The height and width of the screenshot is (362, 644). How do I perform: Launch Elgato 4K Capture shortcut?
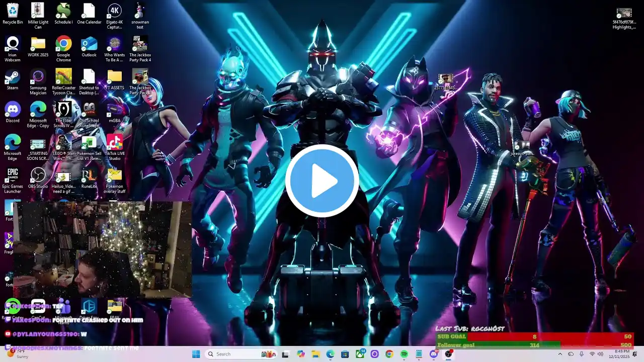[114, 16]
